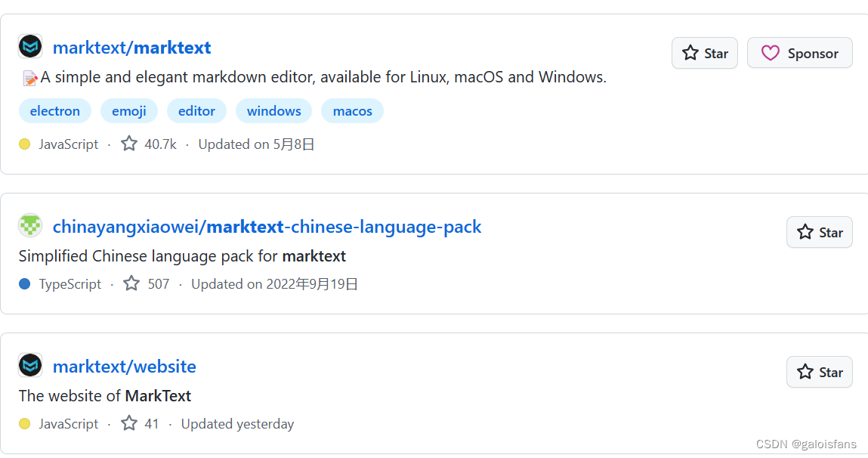The image size is (868, 458).
Task: Select the electron topic tag
Action: click(54, 110)
